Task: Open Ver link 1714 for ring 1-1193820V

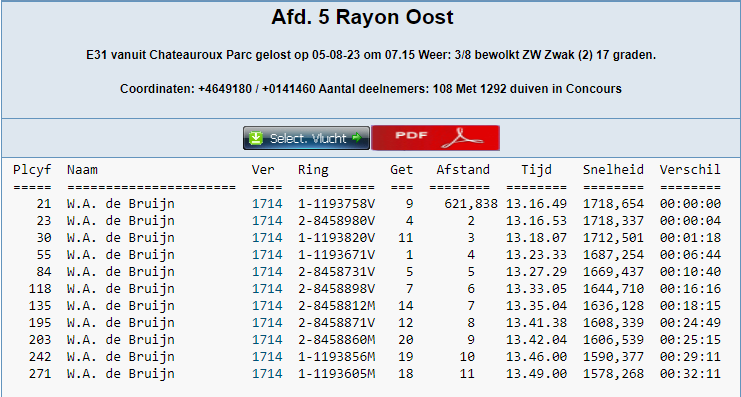Action: coord(267,238)
